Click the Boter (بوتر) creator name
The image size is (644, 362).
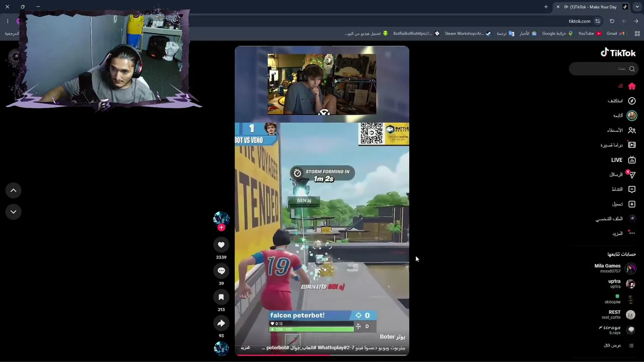392,337
